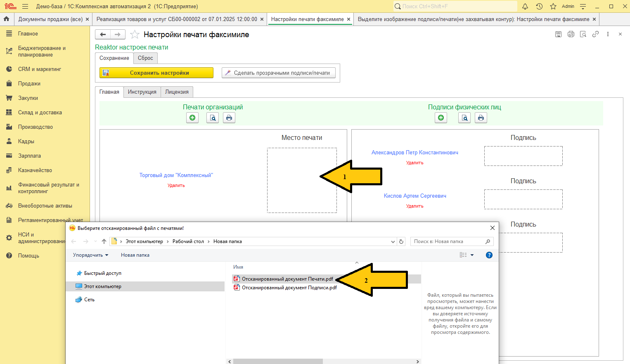Image resolution: width=630 pixels, height=364 pixels.
Task: Go up one folder in file dialog
Action: (104, 241)
